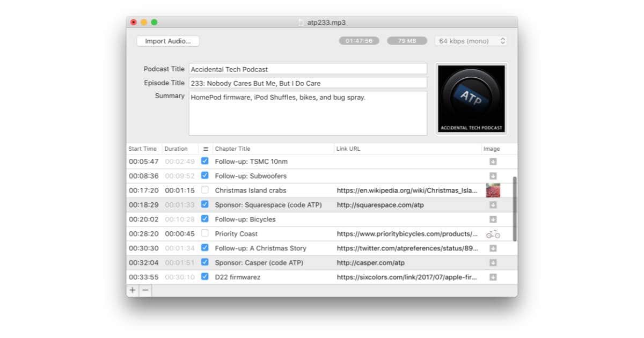The width and height of the screenshot is (644, 338).
Task: Click the chapter list vertical scrollbar
Action: [515, 209]
